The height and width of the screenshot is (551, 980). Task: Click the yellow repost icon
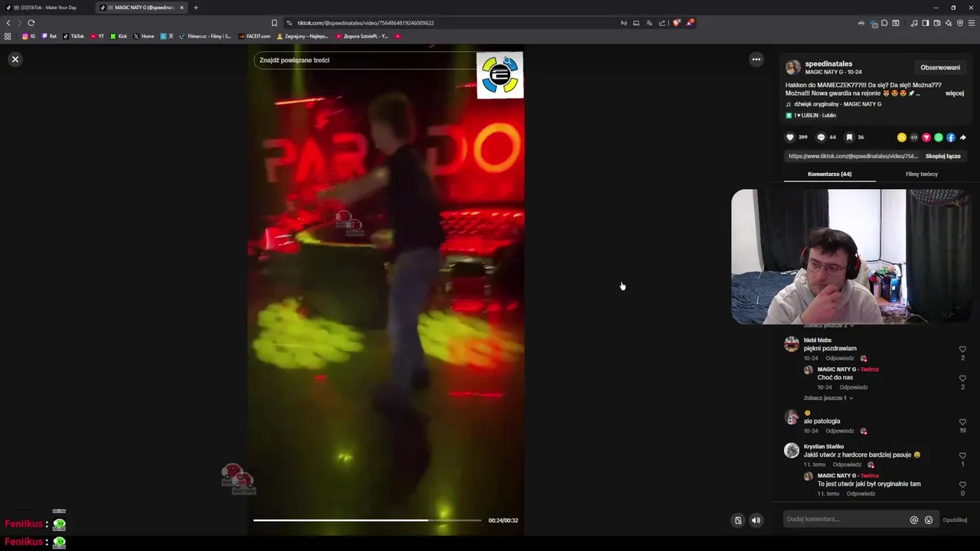pyautogui.click(x=901, y=138)
